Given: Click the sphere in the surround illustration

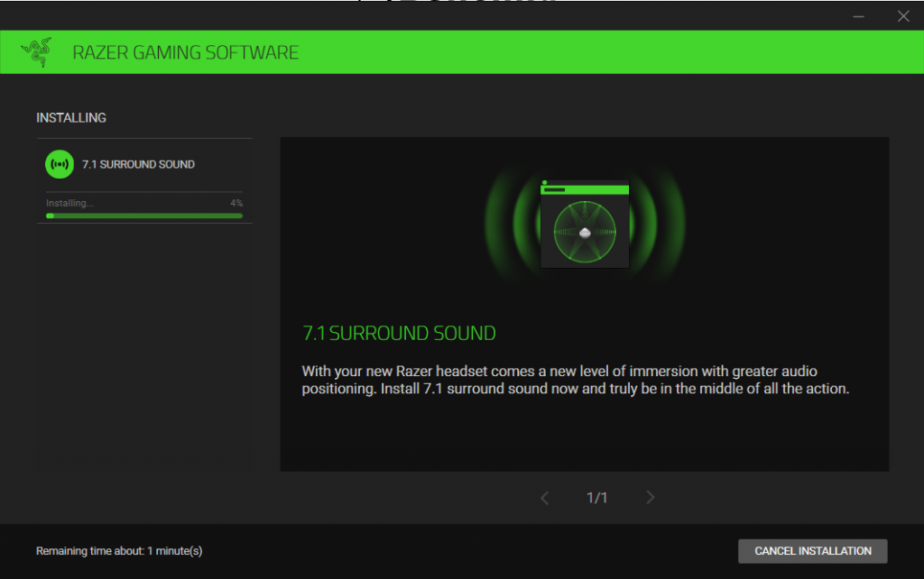Looking at the screenshot, I should click(x=585, y=232).
